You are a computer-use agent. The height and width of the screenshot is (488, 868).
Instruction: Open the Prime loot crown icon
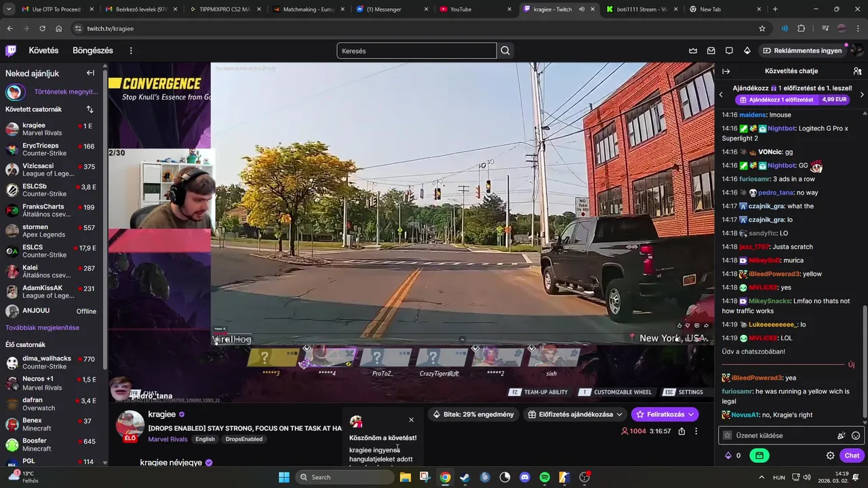pos(693,50)
